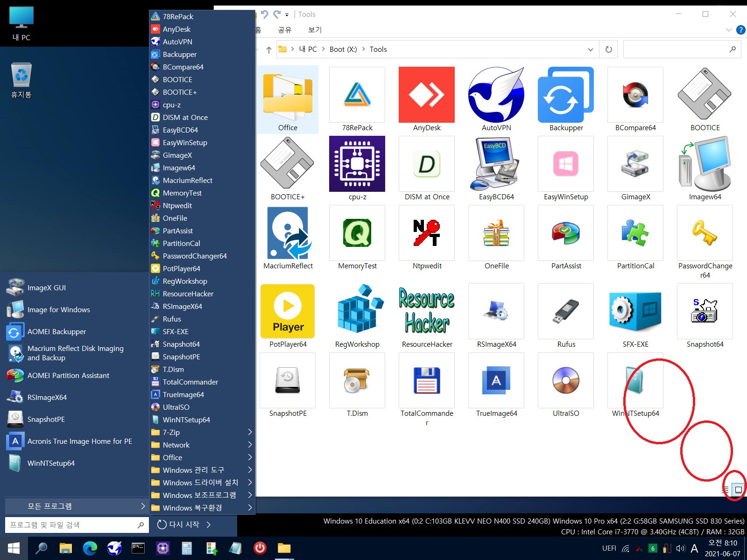The height and width of the screenshot is (560, 747).
Task: Click 다시 시작 restart button
Action: click(179, 525)
